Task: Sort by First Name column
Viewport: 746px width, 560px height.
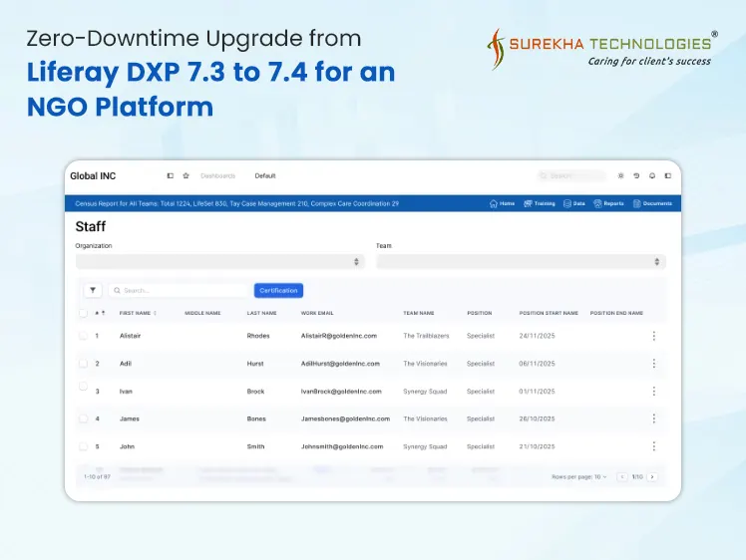Action: [138, 313]
